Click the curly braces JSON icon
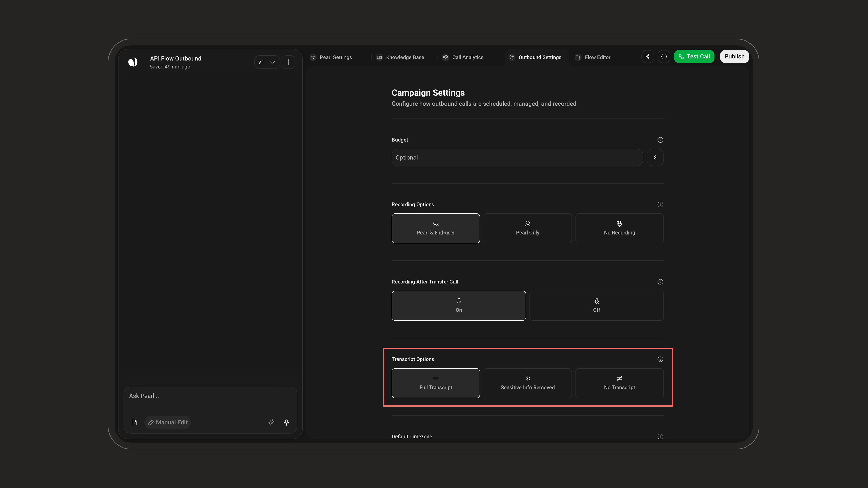868x488 pixels. (664, 57)
